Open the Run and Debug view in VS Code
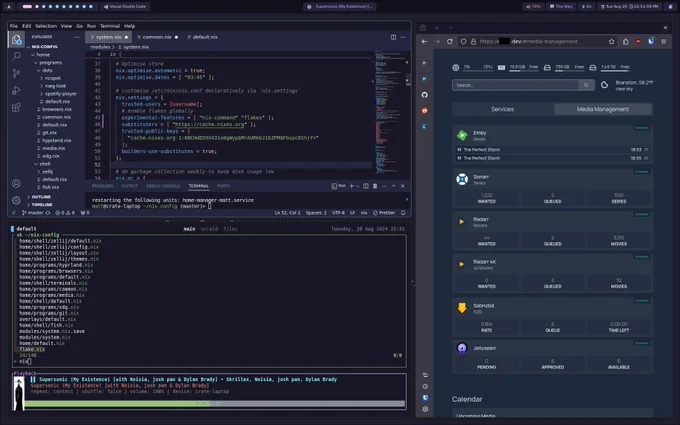Screen dimensions: 680x425 (x=16, y=90)
